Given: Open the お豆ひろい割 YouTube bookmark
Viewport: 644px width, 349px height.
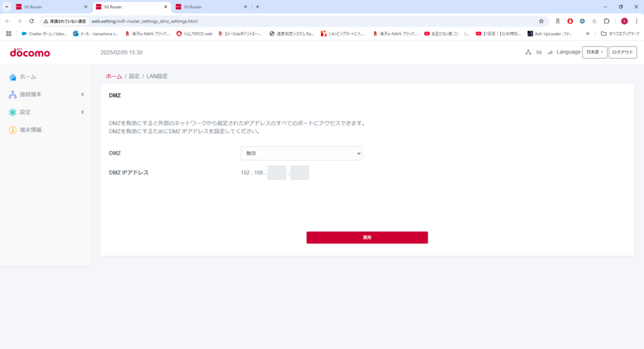Looking at the screenshot, I should tap(447, 34).
